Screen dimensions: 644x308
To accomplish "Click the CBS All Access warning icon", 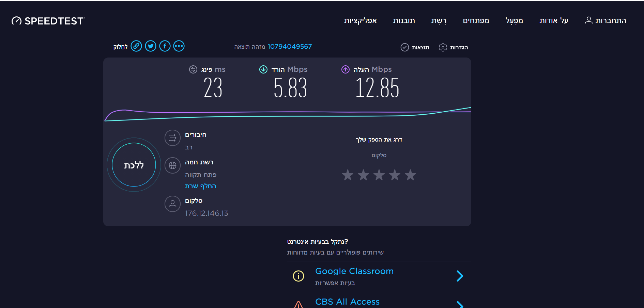I will pos(298,305).
